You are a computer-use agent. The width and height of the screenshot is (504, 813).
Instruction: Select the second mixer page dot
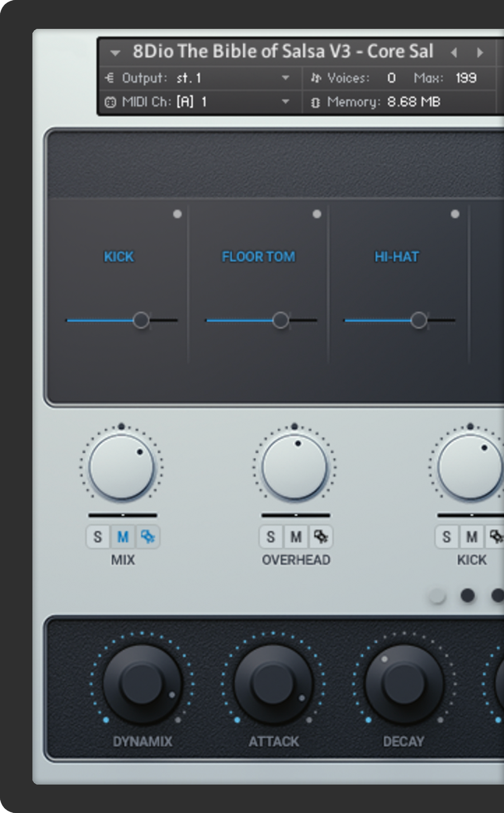[468, 595]
